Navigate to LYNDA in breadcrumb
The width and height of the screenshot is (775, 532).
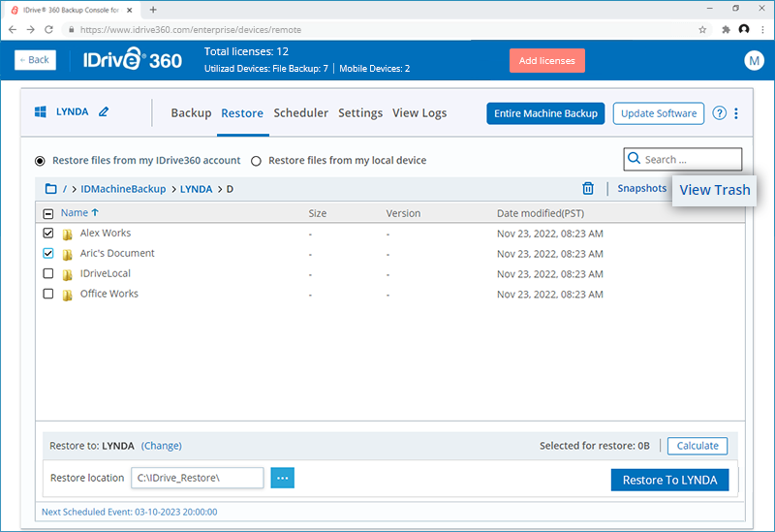pyautogui.click(x=197, y=189)
